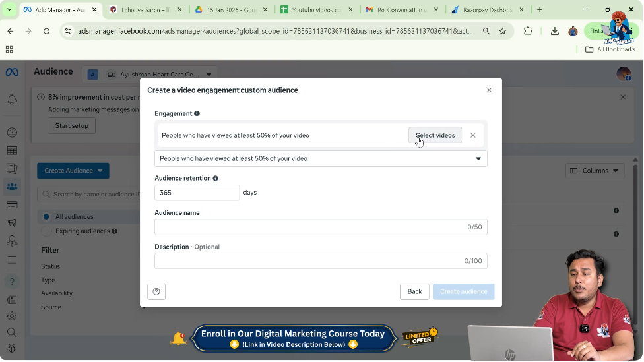
Task: Open Chrome apps grid shortcut
Action: [x=9, y=49]
